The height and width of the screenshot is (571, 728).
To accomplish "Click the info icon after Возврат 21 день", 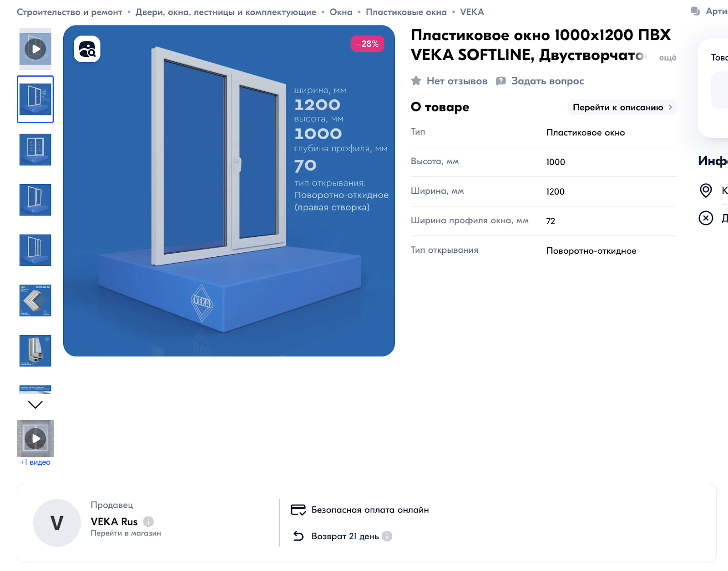I will tap(387, 536).
